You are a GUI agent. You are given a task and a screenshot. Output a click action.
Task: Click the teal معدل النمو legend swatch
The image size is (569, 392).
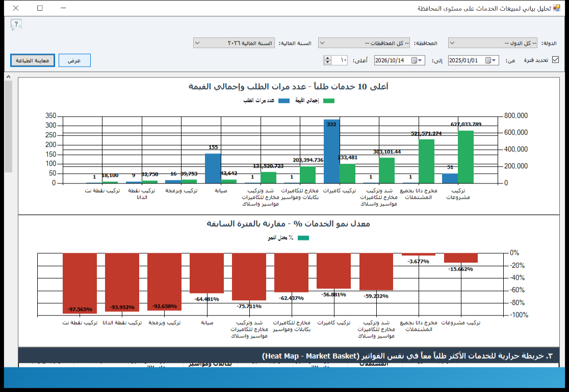tap(303, 238)
